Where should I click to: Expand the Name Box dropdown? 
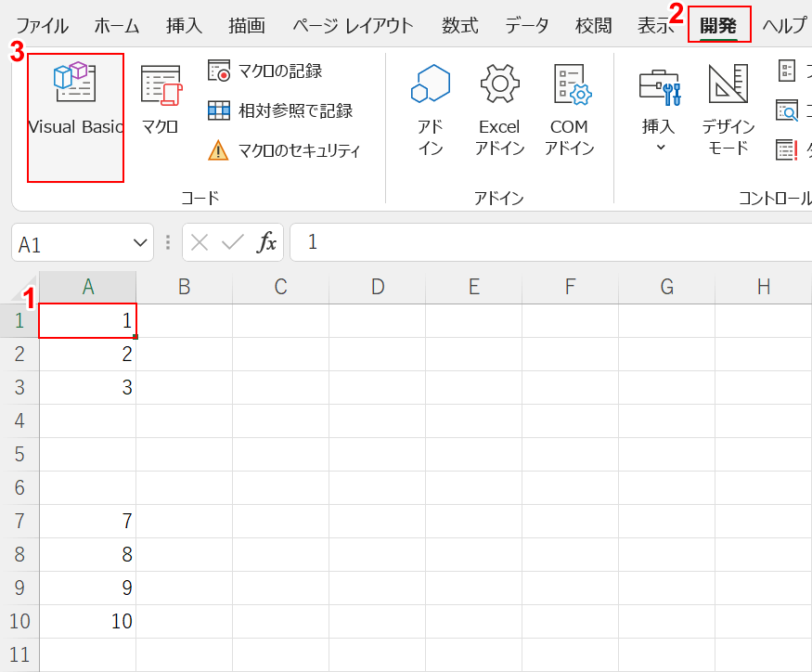pos(140,243)
